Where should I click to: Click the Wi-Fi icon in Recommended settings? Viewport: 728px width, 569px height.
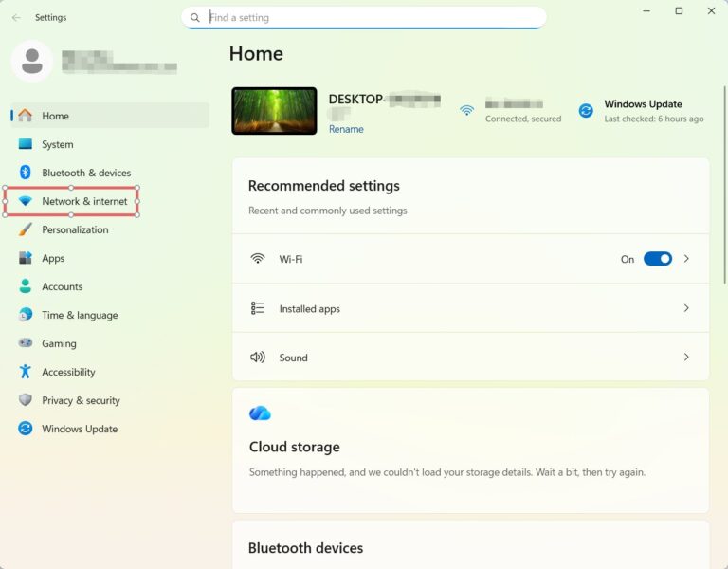tap(258, 259)
